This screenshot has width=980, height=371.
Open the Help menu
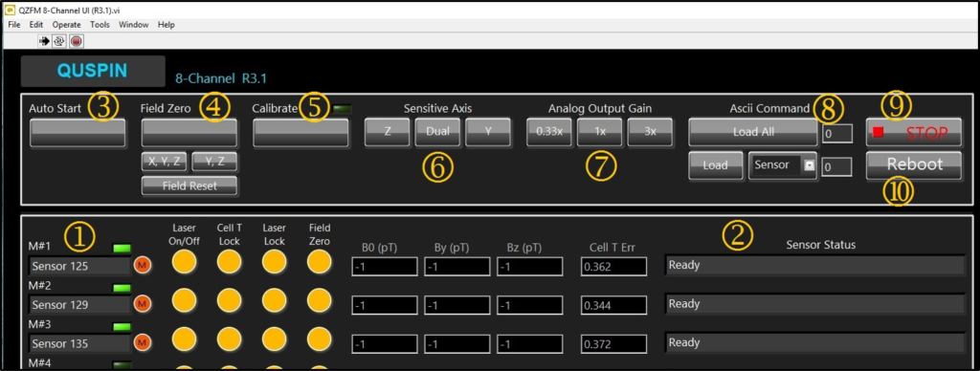pos(167,25)
